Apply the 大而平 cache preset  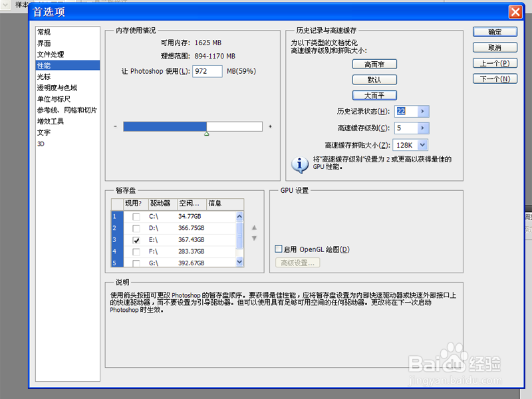(x=374, y=95)
